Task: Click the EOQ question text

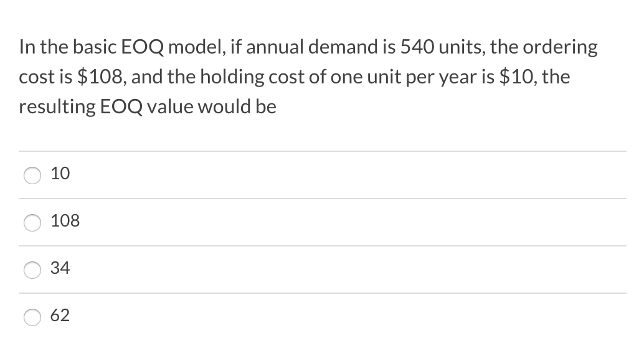Action: tap(308, 76)
